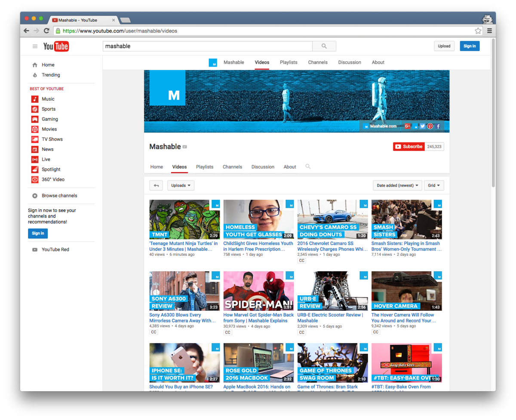
Task: Click the search magnifier button
Action: click(x=324, y=46)
